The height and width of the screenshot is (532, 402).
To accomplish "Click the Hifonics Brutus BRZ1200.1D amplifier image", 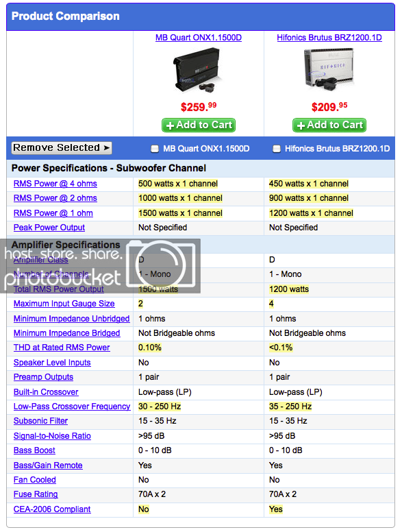I will 329,69.
